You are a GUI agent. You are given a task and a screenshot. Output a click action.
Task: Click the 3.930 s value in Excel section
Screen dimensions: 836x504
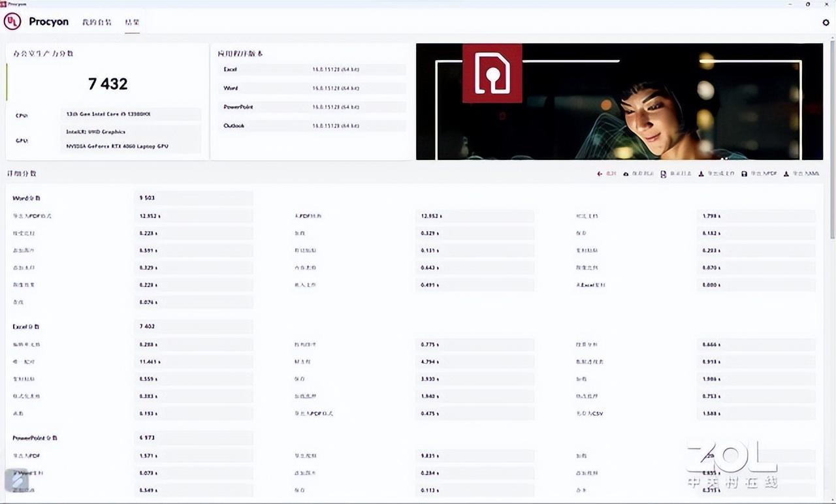point(429,379)
